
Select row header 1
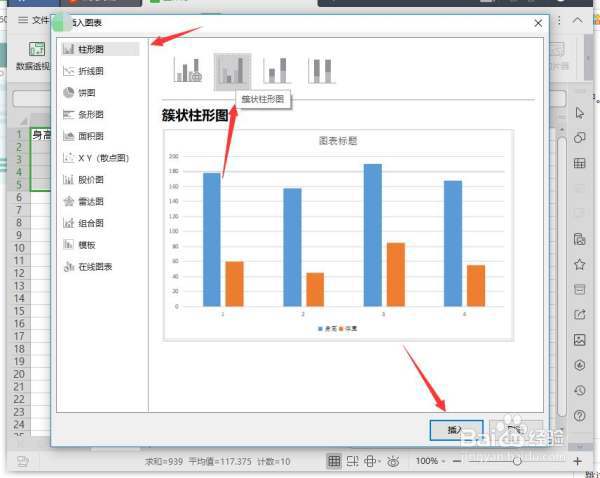19,135
